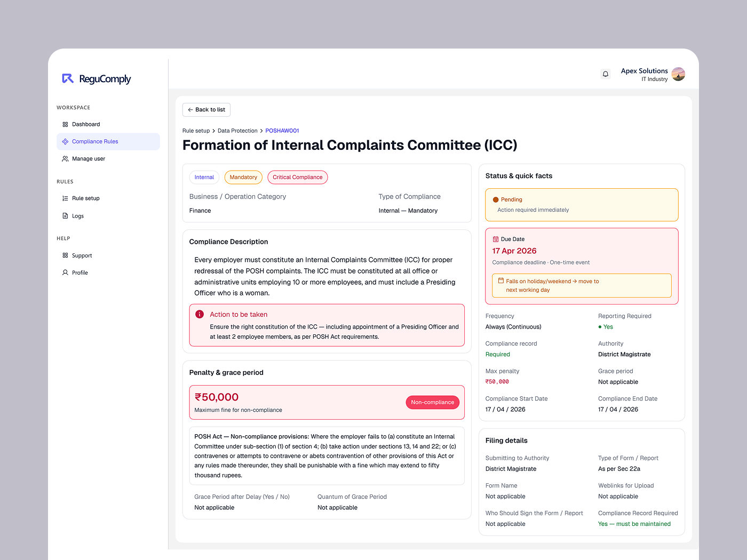Click the Critical Compliance tag
747x560 pixels.
(x=298, y=177)
